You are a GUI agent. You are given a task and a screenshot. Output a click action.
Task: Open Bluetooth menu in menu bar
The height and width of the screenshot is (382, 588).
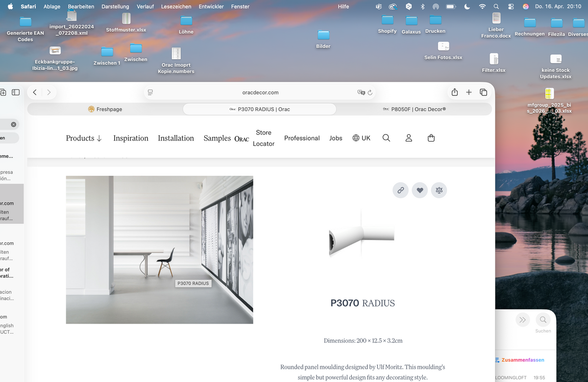coord(422,6)
